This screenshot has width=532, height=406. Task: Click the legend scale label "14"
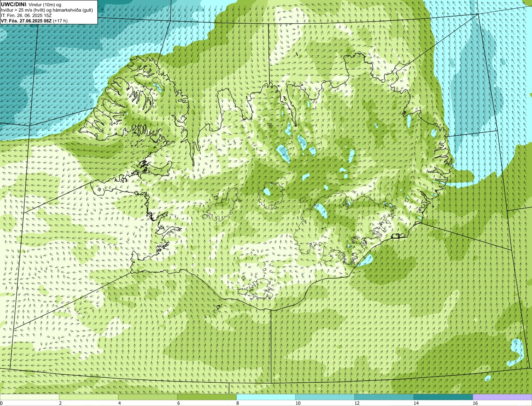pos(416,403)
